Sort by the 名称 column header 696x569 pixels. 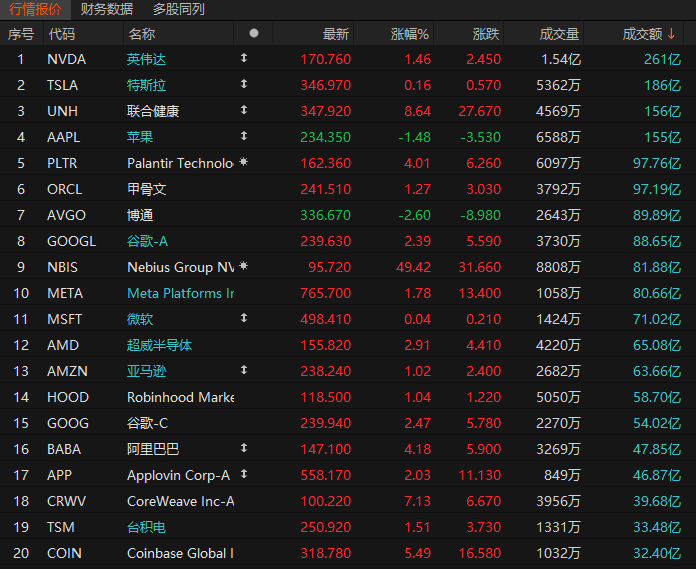tap(142, 34)
